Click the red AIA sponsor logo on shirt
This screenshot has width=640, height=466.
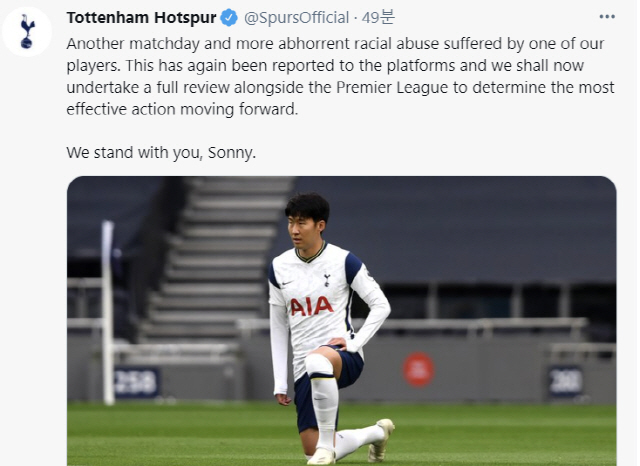312,306
